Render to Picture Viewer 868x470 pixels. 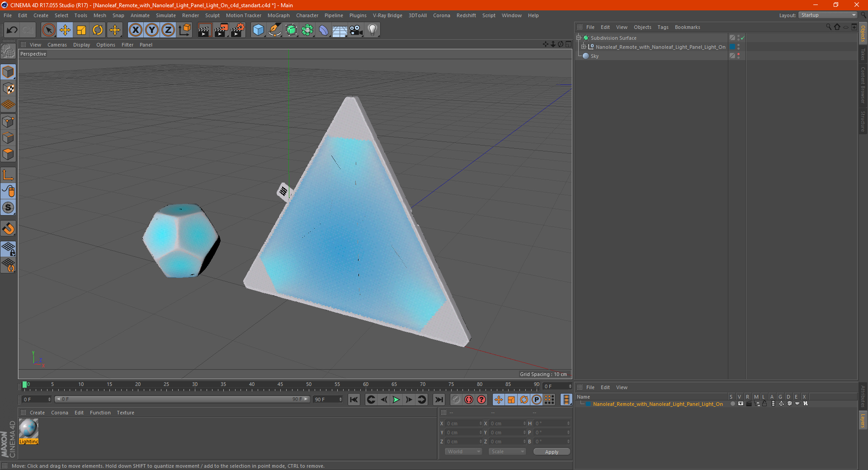[x=221, y=30]
